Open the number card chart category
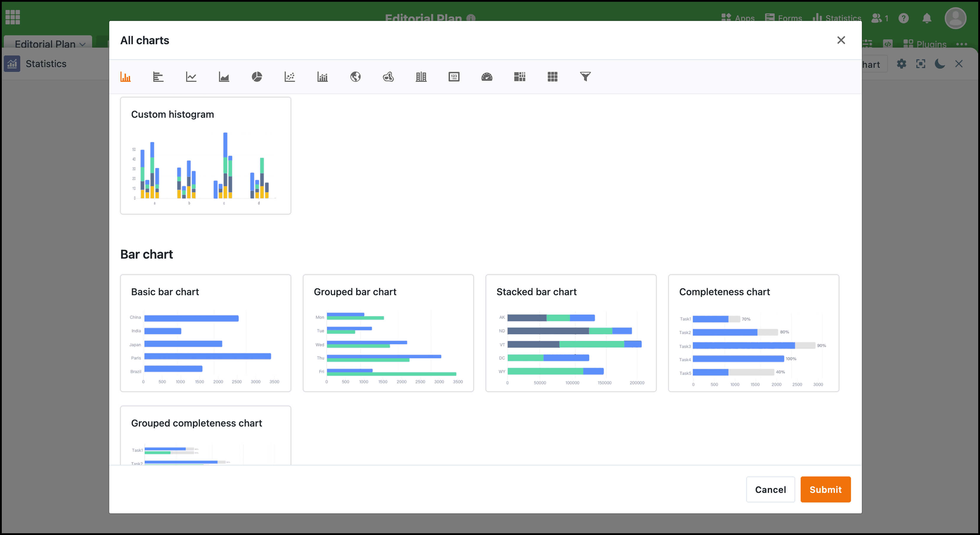The height and width of the screenshot is (535, 980). pos(453,77)
